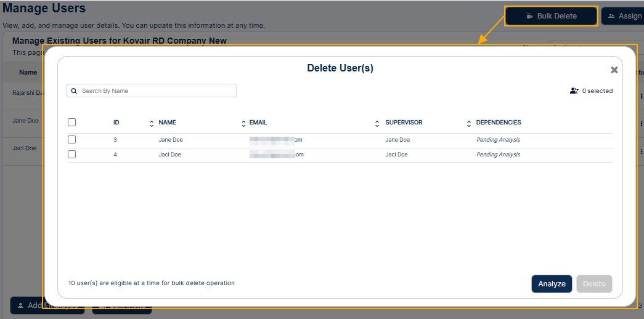Check the Jacl Doe row checkbox
The height and width of the screenshot is (319, 644).
72,155
